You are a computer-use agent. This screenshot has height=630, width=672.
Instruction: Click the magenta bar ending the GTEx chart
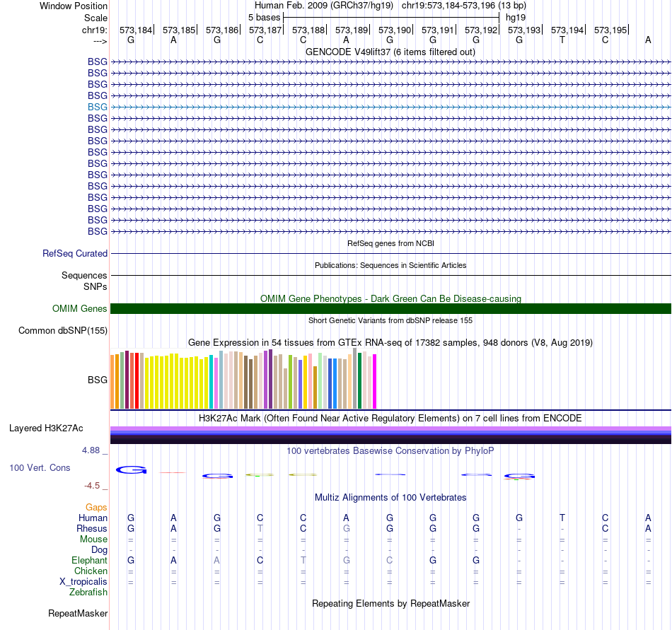point(375,381)
